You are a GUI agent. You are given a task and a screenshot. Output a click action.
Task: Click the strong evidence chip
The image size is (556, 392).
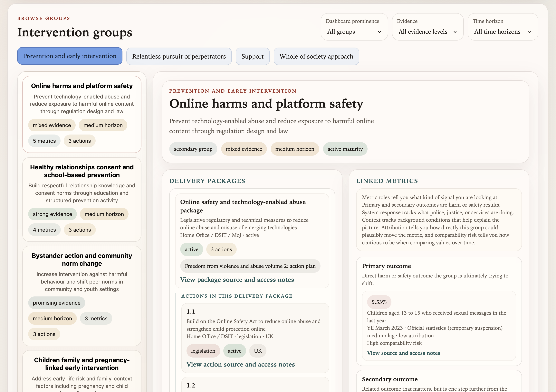(x=53, y=214)
